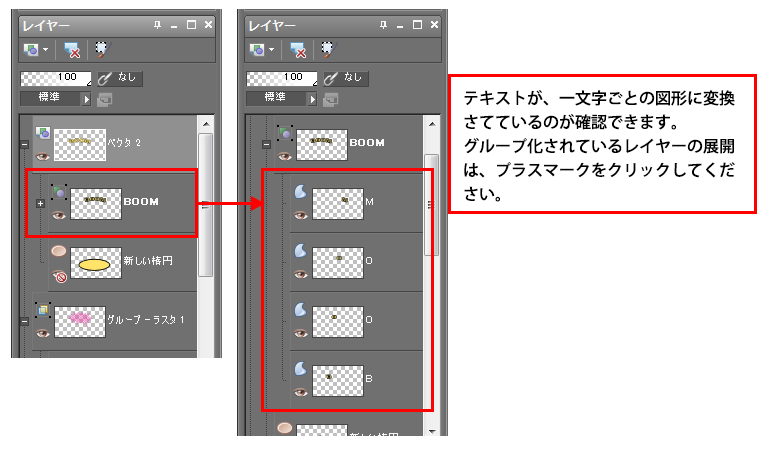
Task: Click M layer name in right panel
Action: coord(370,202)
